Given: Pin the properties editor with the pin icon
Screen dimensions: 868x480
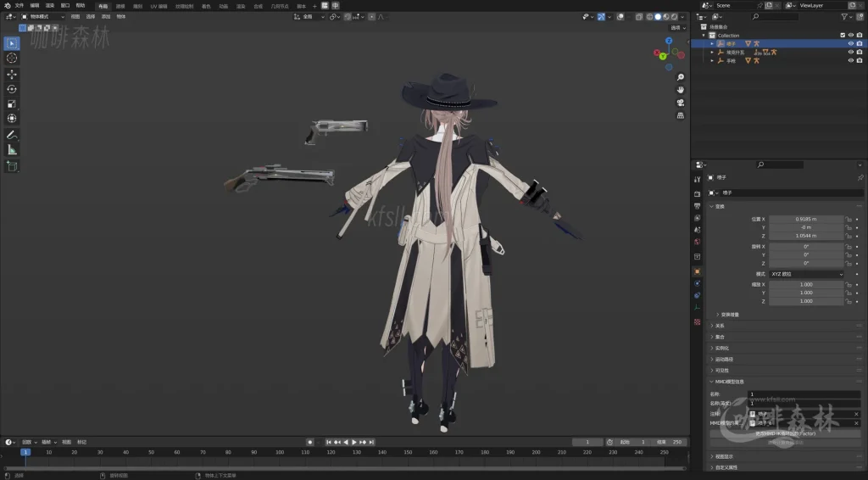Looking at the screenshot, I should pyautogui.click(x=860, y=178).
